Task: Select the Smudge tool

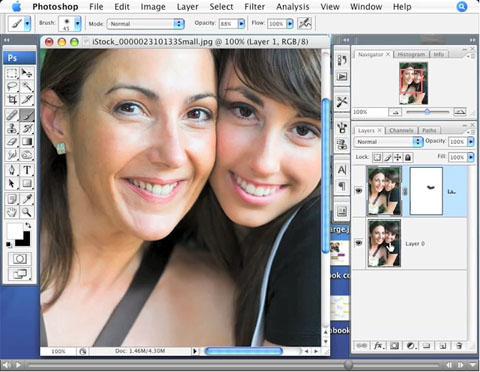Action: tap(12, 155)
